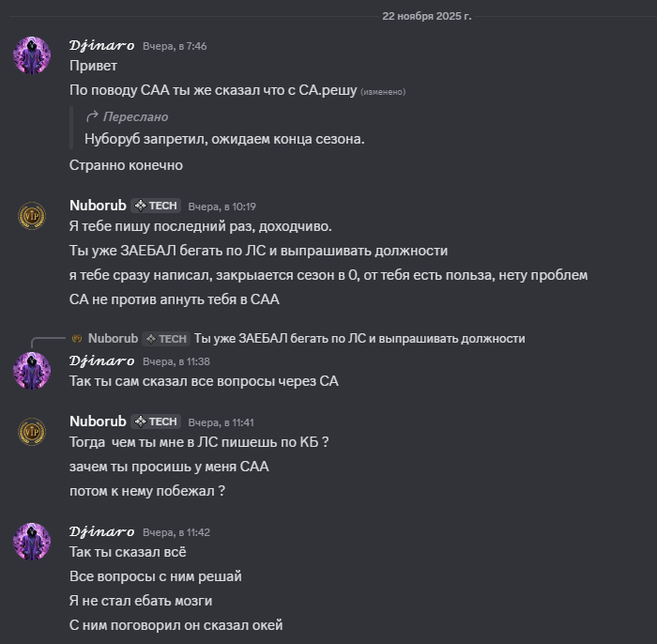
Task: Click the Nuborub username on the 10:19 message
Action: pyautogui.click(x=98, y=206)
